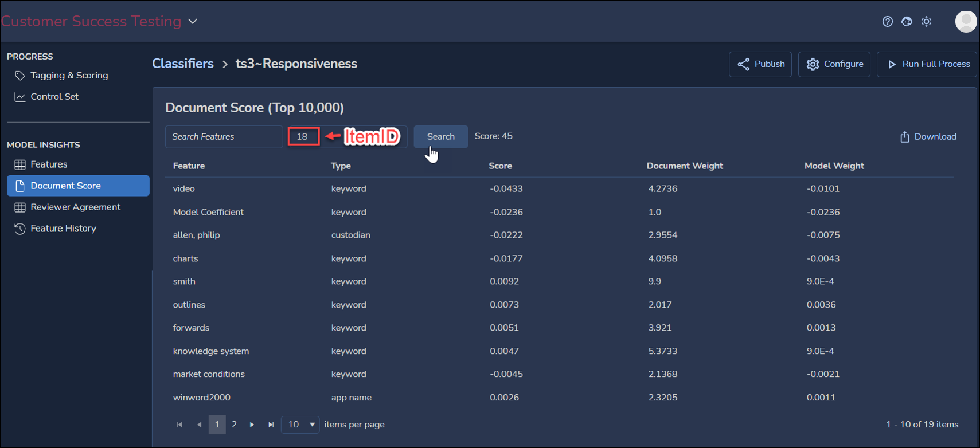Toggle light theme sun icon
Image resolution: width=980 pixels, height=448 pixels.
[x=927, y=22]
